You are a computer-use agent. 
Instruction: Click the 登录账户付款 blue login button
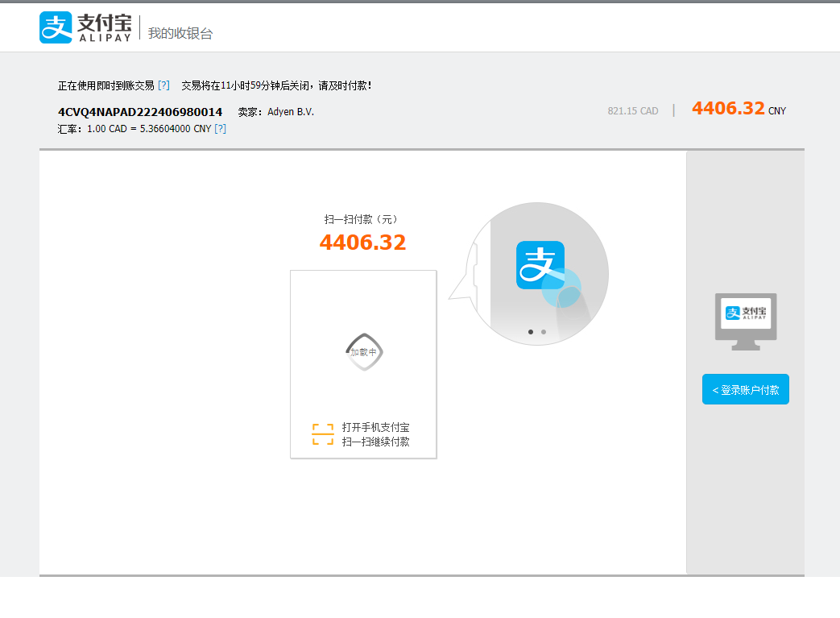coord(745,389)
